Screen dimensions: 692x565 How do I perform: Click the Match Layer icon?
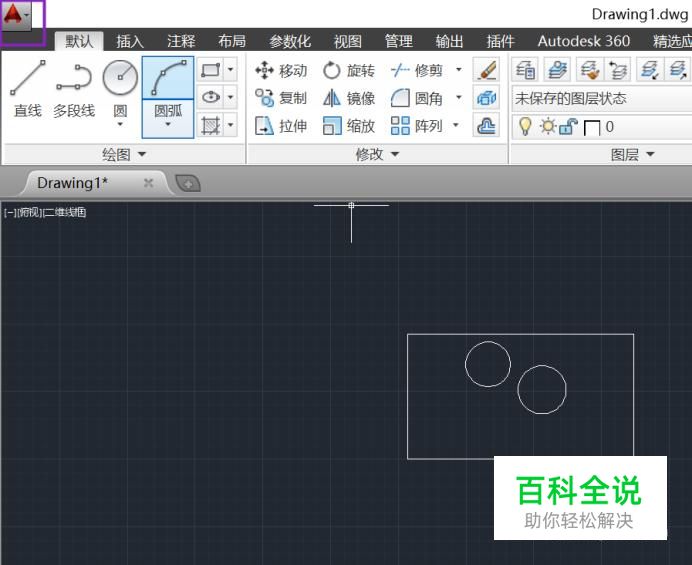(x=590, y=70)
